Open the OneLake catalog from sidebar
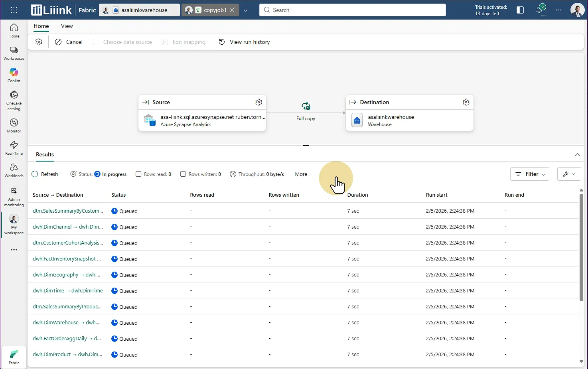The height and width of the screenshot is (369, 588). (14, 100)
